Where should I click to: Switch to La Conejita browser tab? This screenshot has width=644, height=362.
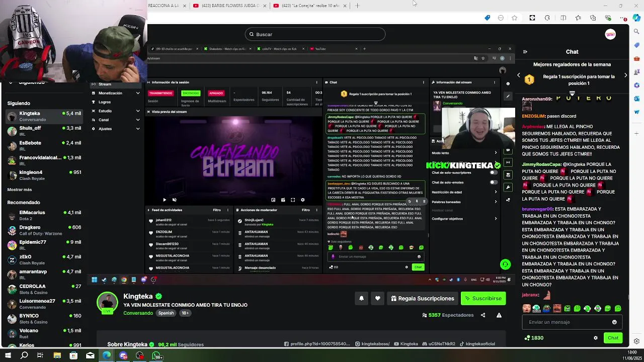point(309,6)
